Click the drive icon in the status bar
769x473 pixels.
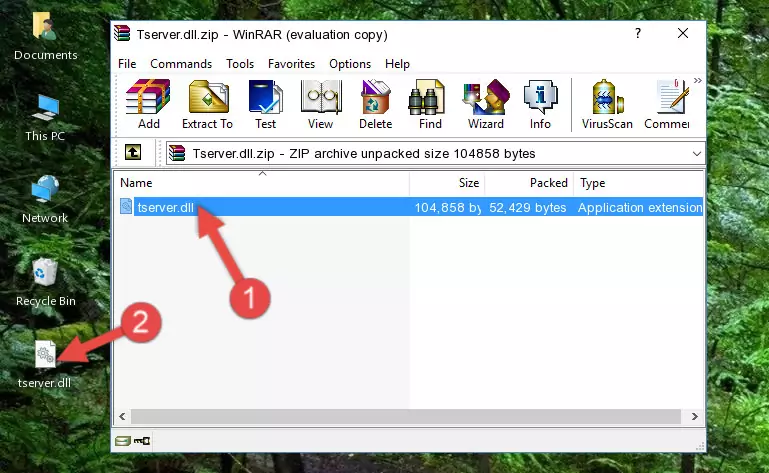coord(123,441)
